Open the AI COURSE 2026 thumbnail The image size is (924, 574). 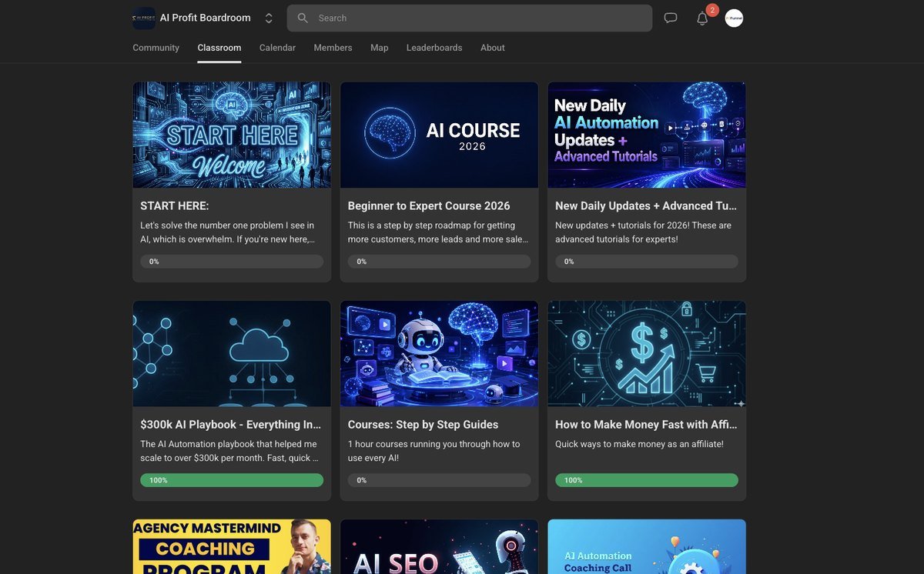click(x=439, y=135)
